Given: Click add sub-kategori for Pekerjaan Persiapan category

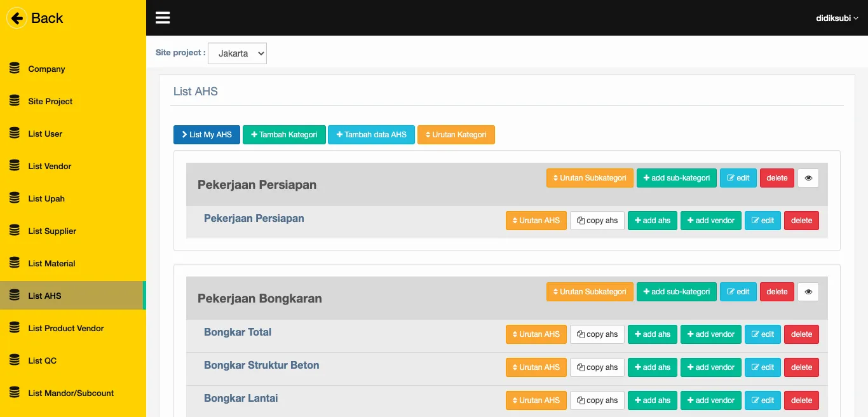Looking at the screenshot, I should (x=677, y=178).
